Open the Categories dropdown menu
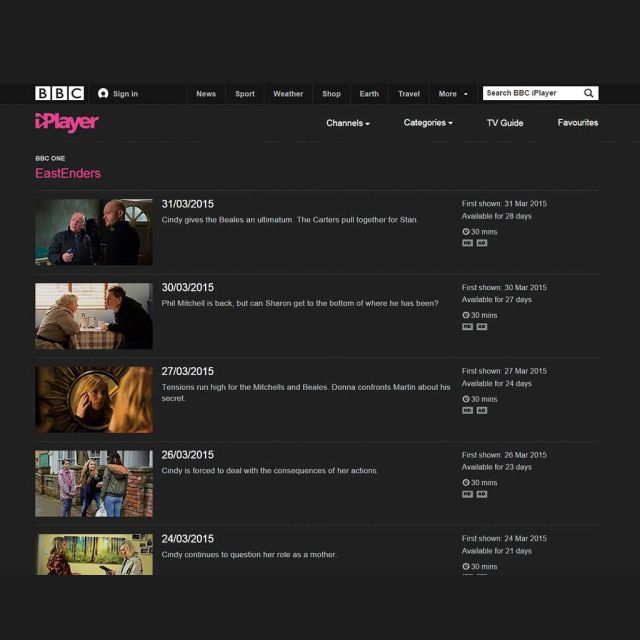Image resolution: width=640 pixels, height=640 pixels. click(x=428, y=123)
